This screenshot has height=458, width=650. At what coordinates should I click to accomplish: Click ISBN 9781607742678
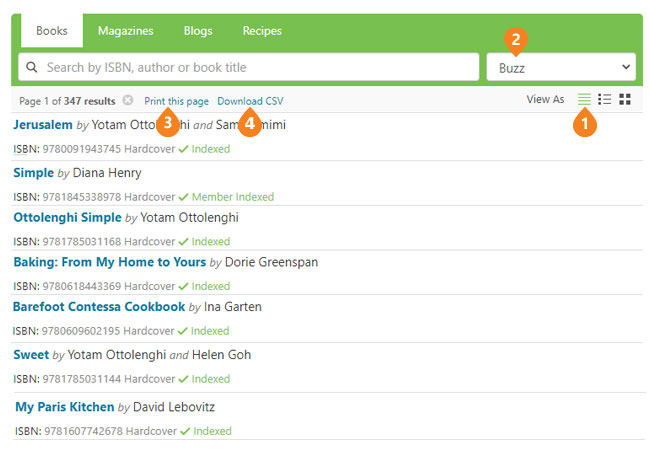tap(83, 431)
